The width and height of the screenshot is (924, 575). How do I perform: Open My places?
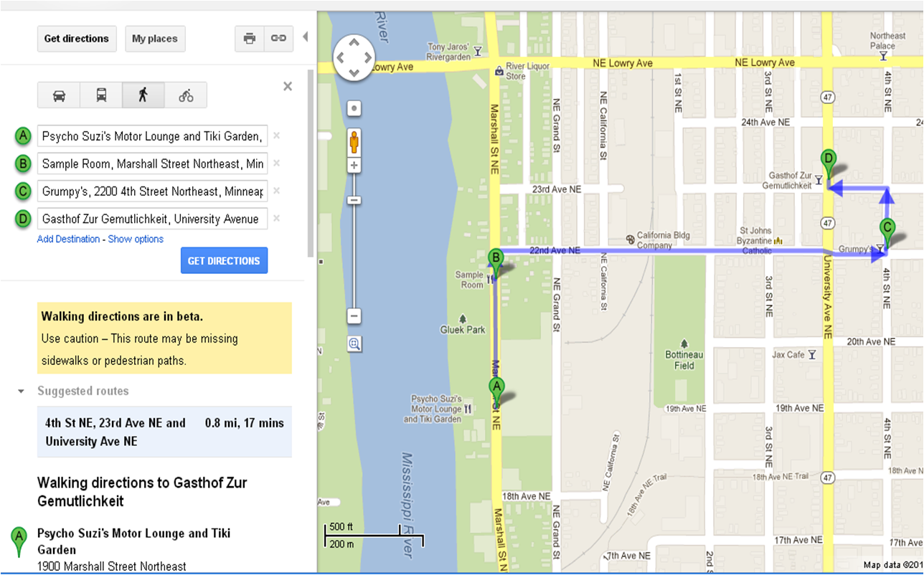pyautogui.click(x=155, y=39)
